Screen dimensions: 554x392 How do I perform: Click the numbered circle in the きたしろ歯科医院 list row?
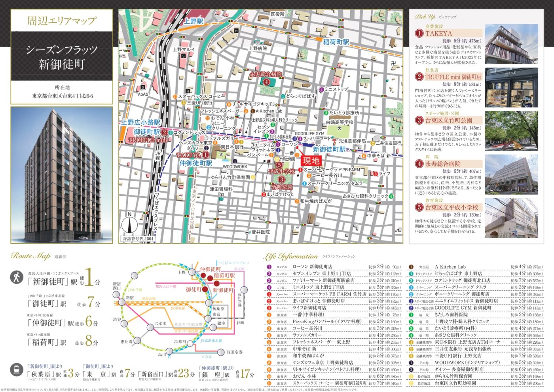[411, 315]
